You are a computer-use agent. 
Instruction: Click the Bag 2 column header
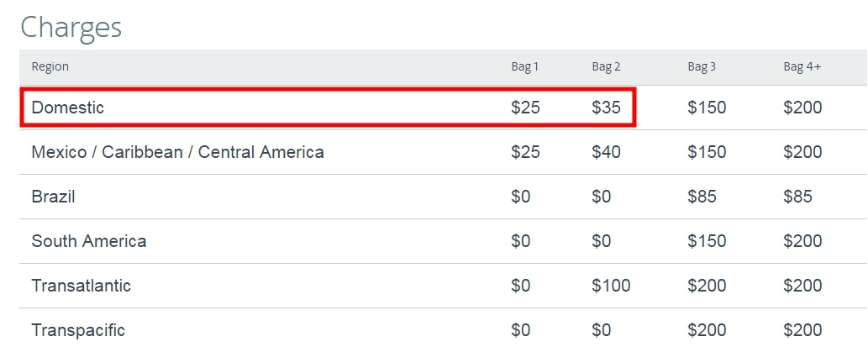pos(606,67)
